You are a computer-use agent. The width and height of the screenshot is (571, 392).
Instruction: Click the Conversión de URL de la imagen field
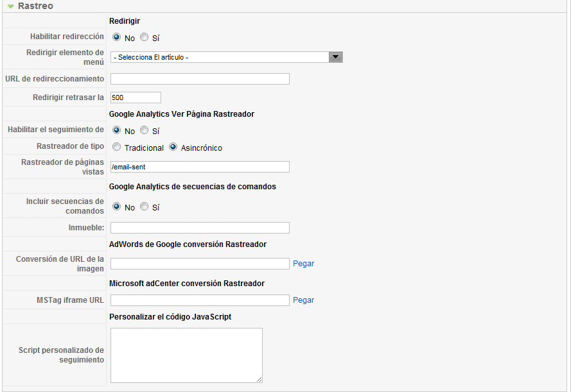tap(200, 264)
